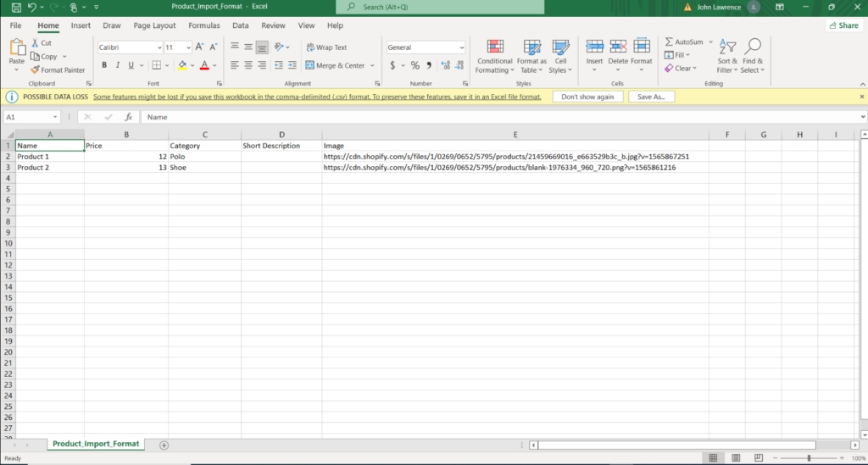Screen dimensions: 868x465
Task: Select cell C2 containing Polo
Action: click(x=204, y=157)
